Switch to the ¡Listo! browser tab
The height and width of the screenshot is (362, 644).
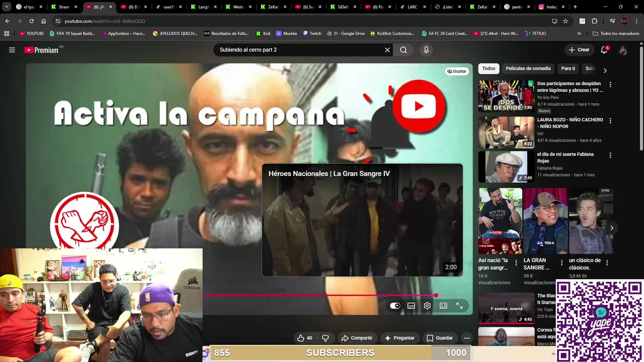(x=448, y=7)
